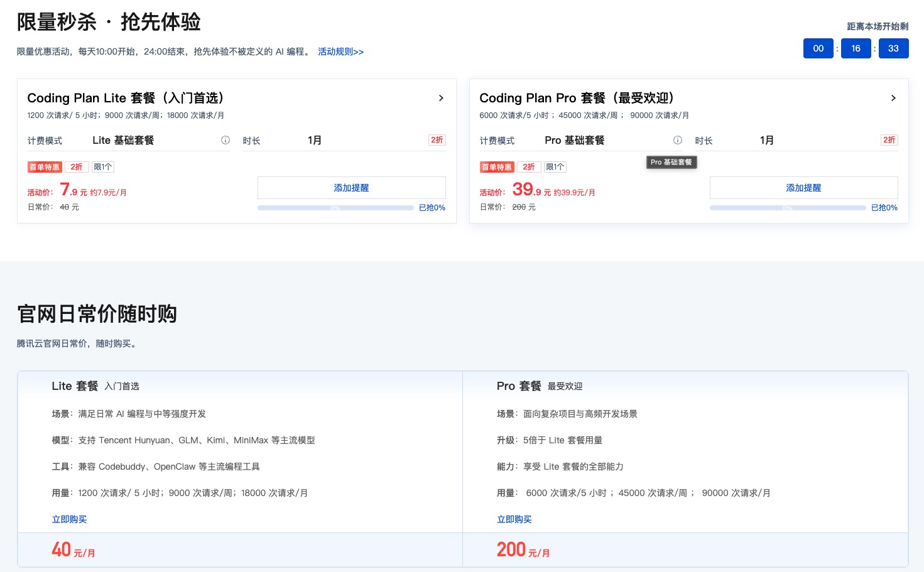Viewport: 924px width, 572px height.
Task: Click the 已抢0% progress bar on the Lite card
Action: (x=335, y=208)
